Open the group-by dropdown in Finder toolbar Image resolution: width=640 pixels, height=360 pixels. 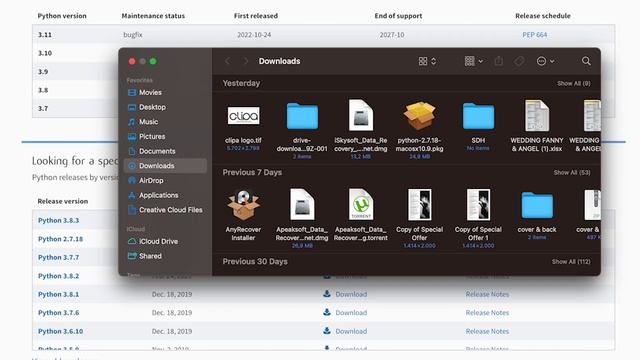point(474,61)
